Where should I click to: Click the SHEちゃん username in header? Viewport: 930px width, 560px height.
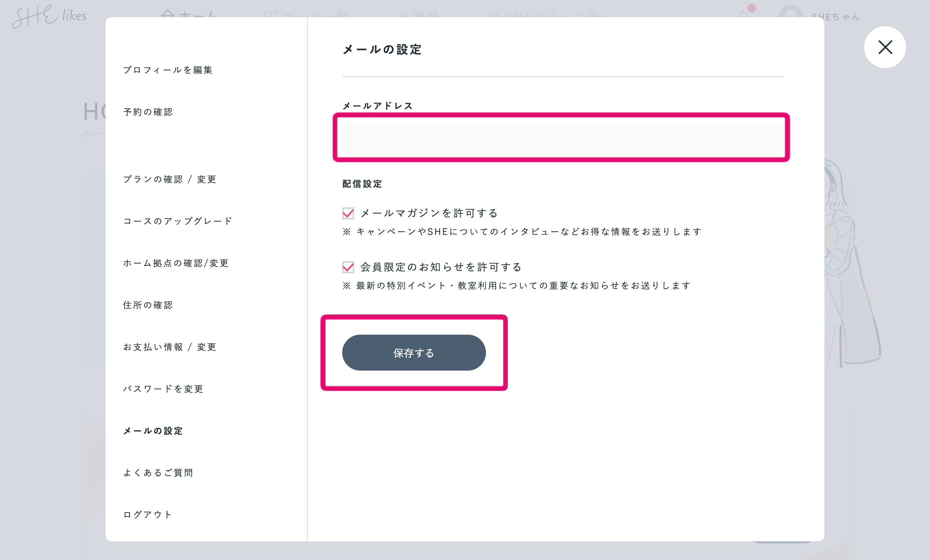836,16
